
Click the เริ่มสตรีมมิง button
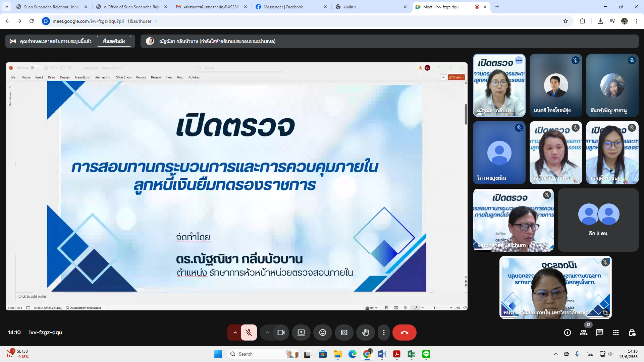(x=114, y=41)
